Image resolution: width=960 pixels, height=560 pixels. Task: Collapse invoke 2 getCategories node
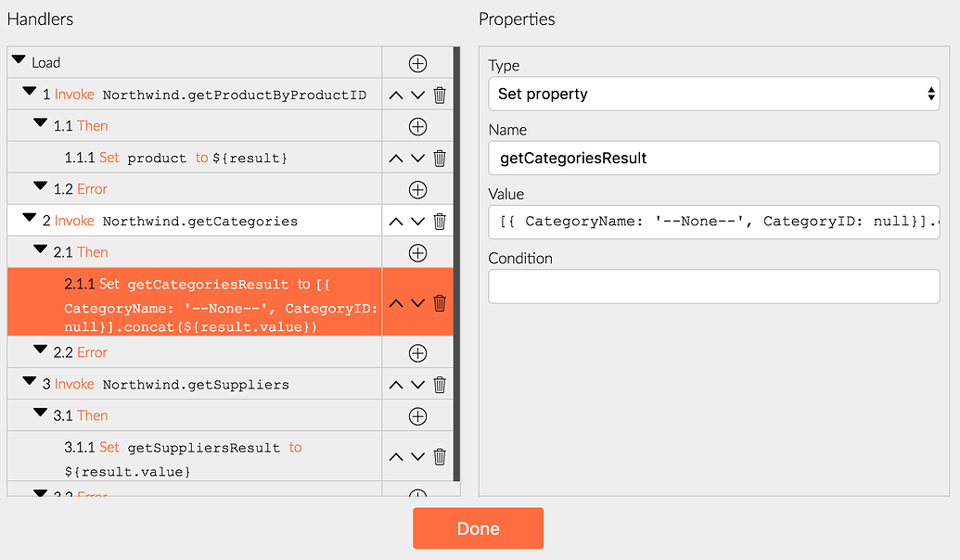(30, 218)
